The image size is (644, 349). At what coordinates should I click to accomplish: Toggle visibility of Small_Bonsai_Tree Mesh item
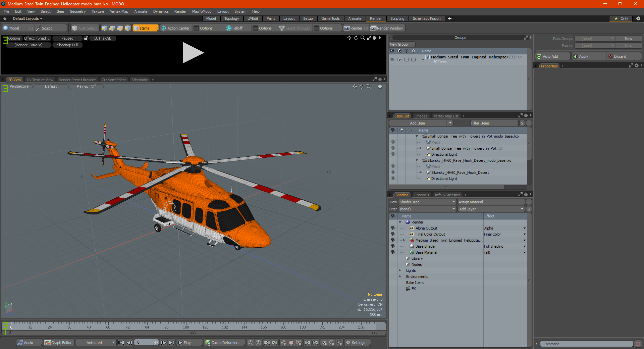point(393,142)
